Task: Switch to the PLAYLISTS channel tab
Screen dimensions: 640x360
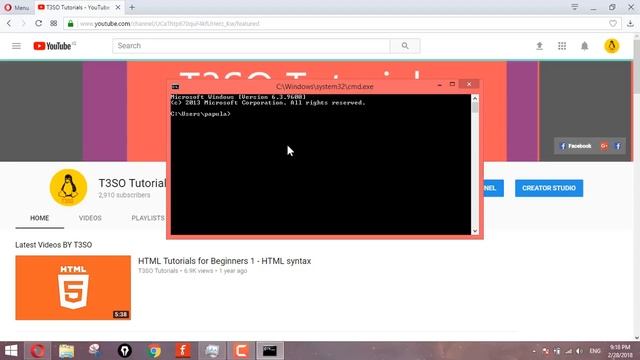Action: pyautogui.click(x=148, y=218)
